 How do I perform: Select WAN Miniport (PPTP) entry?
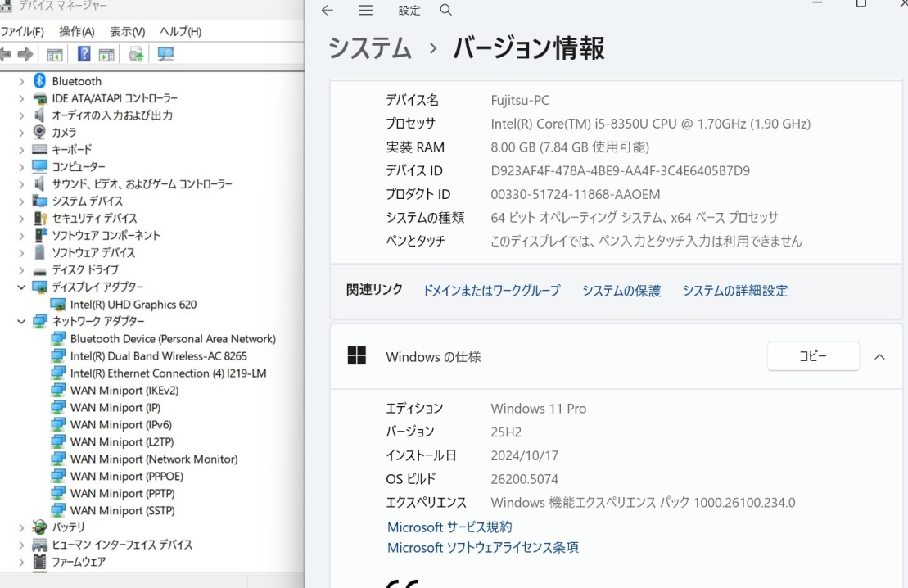[122, 494]
